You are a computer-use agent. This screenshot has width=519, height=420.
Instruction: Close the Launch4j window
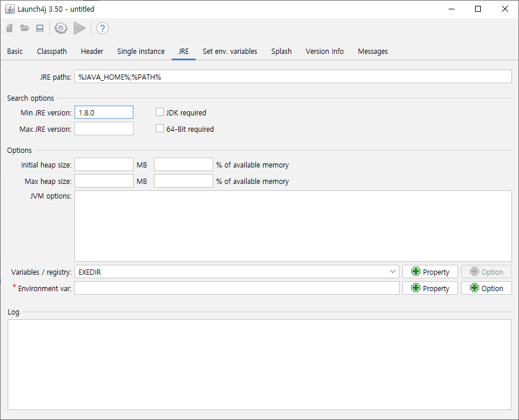[x=505, y=9]
